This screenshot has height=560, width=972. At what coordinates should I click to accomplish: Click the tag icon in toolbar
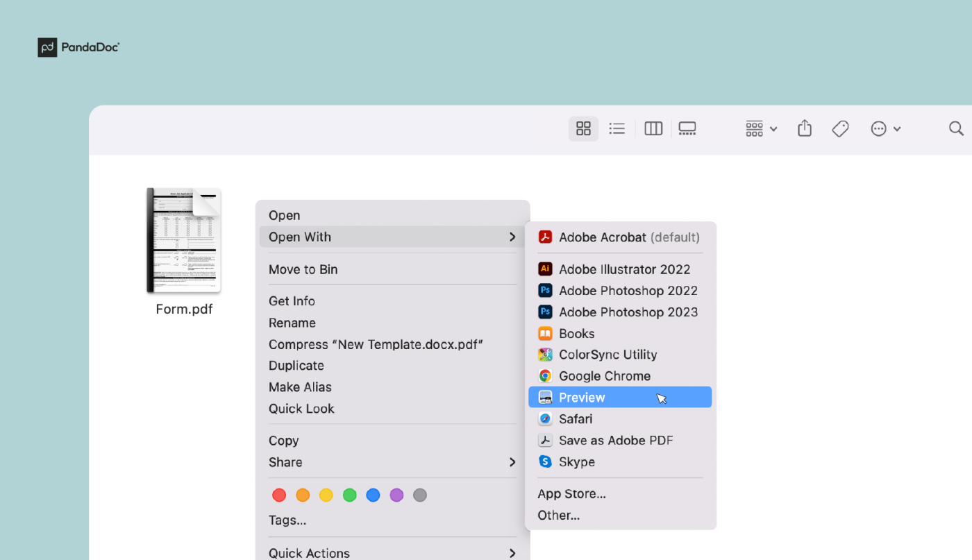(840, 128)
